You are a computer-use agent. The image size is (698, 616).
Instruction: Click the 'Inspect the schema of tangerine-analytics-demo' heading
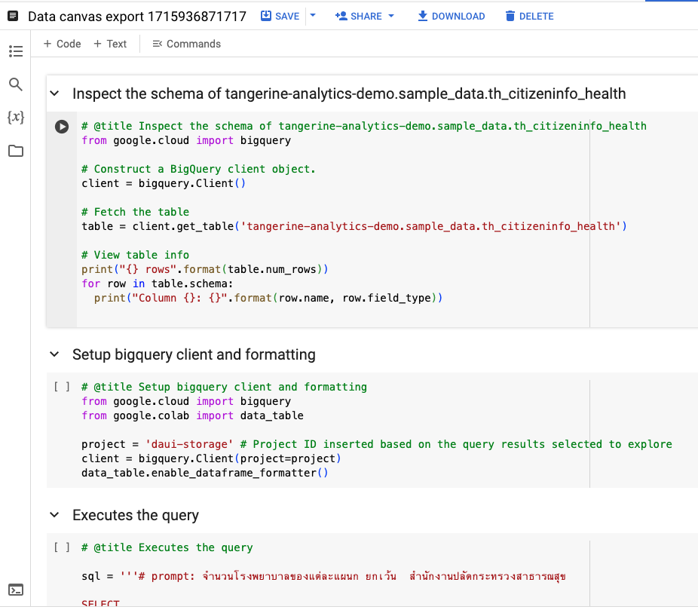[349, 93]
